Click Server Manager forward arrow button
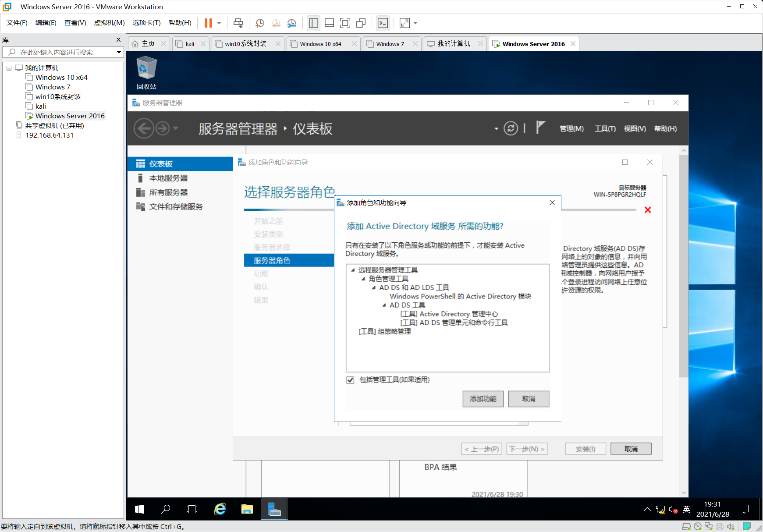Screen dimensions: 763x532 (x=163, y=128)
